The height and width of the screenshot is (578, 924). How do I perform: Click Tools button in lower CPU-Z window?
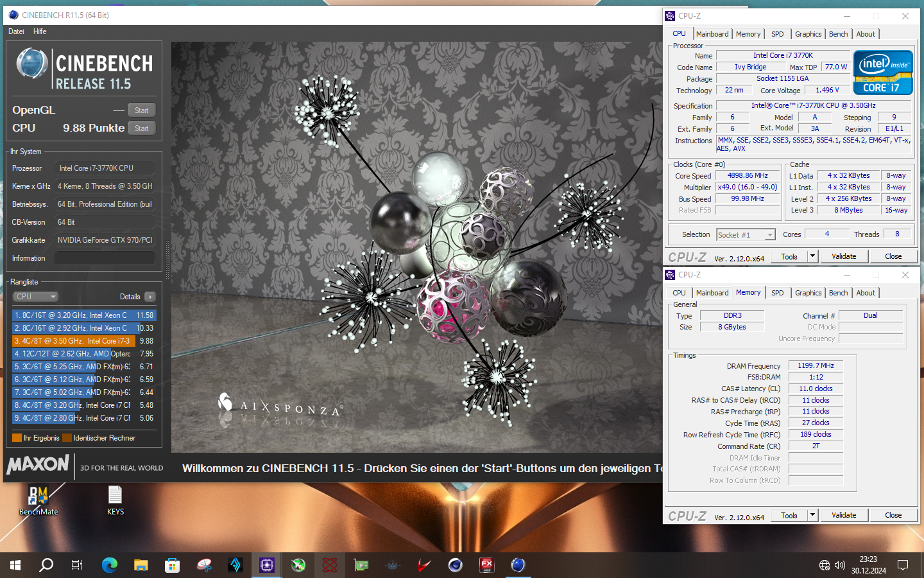pos(789,515)
